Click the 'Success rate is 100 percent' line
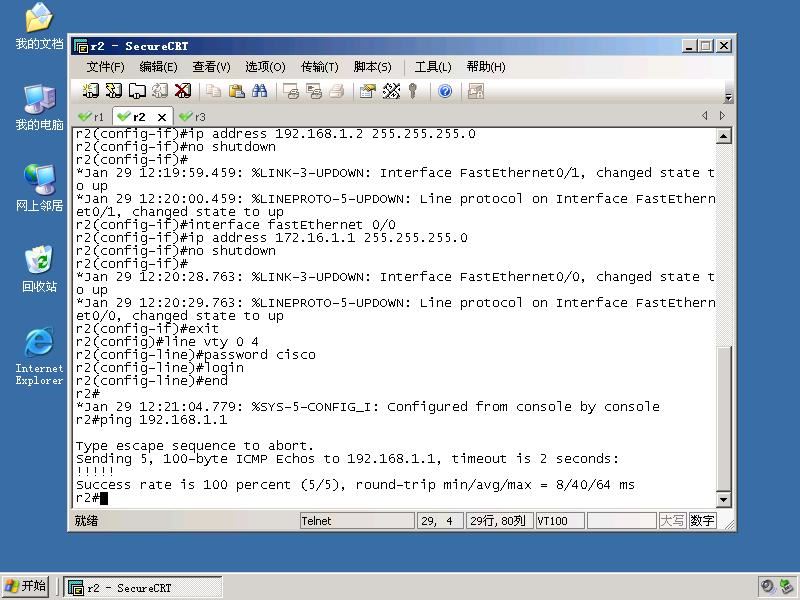Image resolution: width=800 pixels, height=600 pixels. pos(355,485)
